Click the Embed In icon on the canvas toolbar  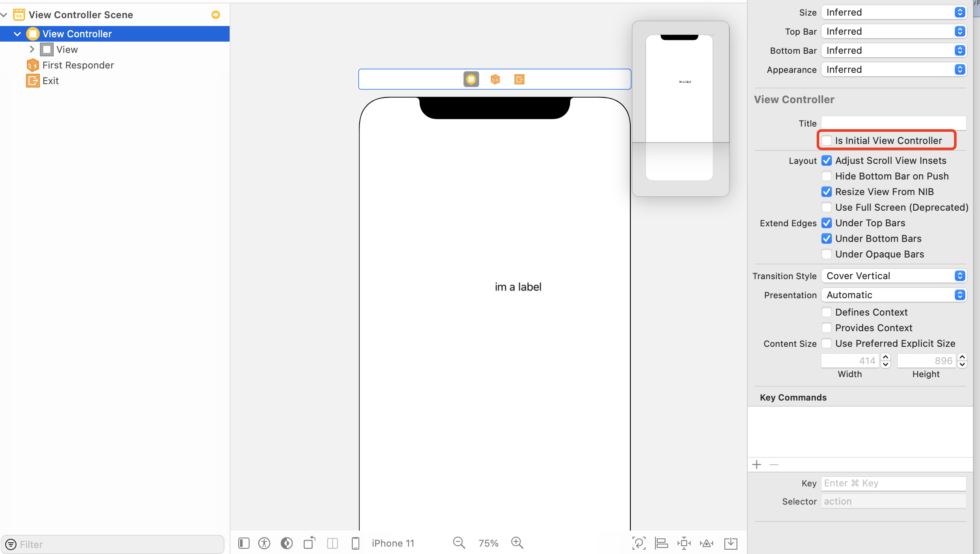click(731, 543)
